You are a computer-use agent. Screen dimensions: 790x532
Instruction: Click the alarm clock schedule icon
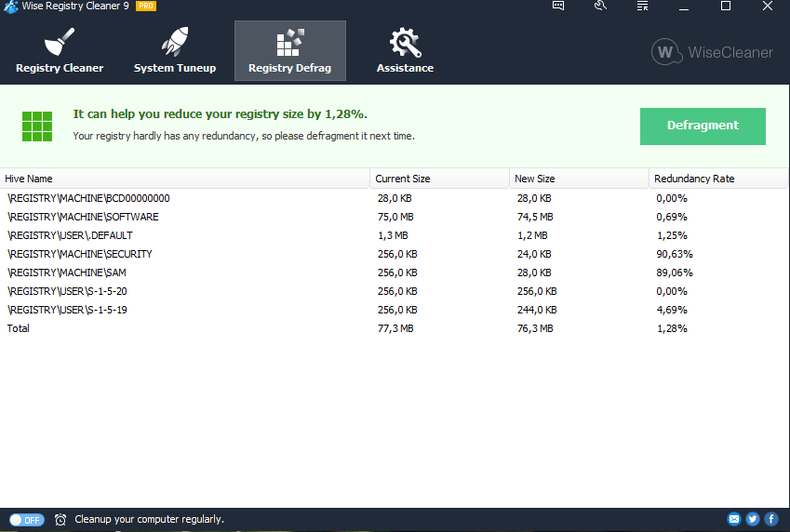60,519
